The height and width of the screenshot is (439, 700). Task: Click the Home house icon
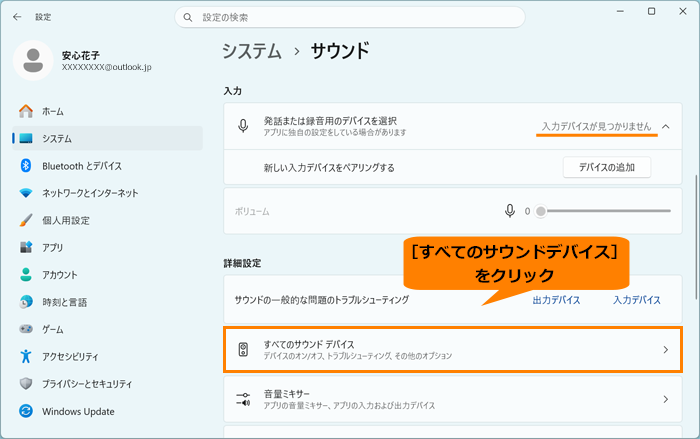point(26,111)
